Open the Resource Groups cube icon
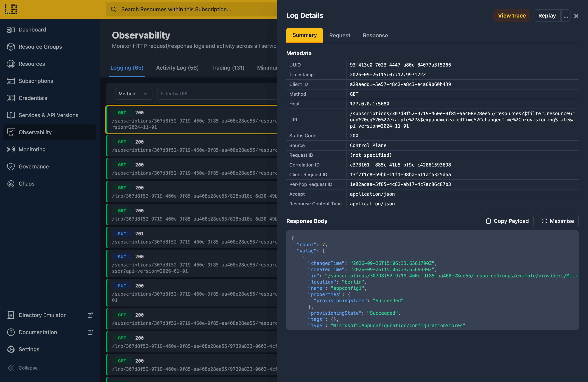 click(x=11, y=47)
